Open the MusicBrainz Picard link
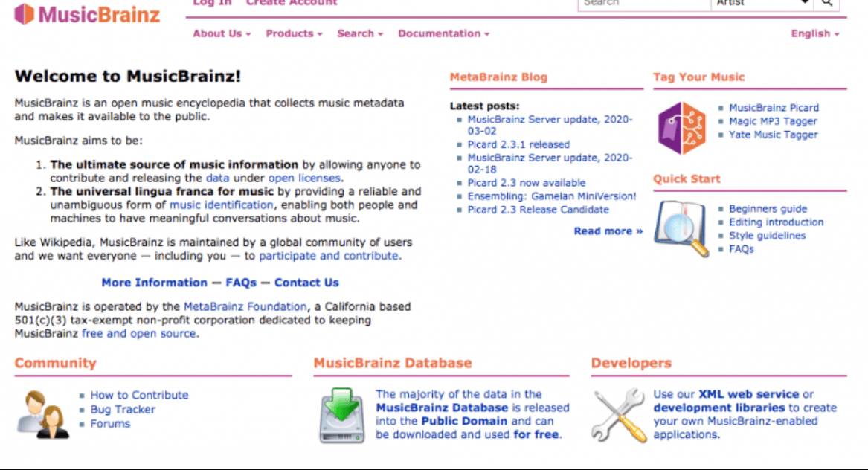This screenshot has width=868, height=470. pos(774,108)
